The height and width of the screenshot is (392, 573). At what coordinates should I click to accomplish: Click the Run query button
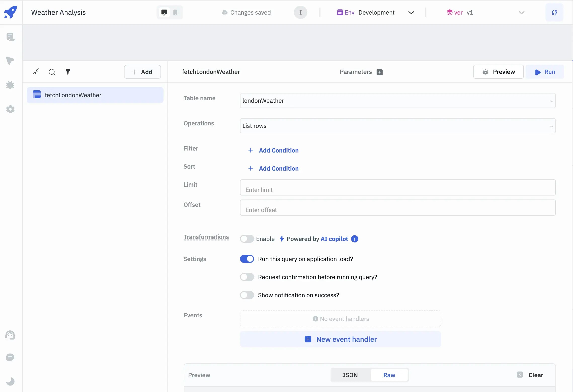(x=545, y=72)
